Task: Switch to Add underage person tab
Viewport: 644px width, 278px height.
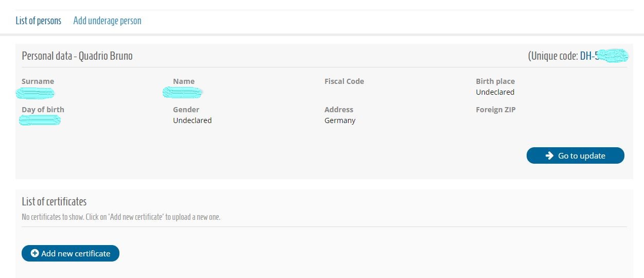Action: [107, 21]
